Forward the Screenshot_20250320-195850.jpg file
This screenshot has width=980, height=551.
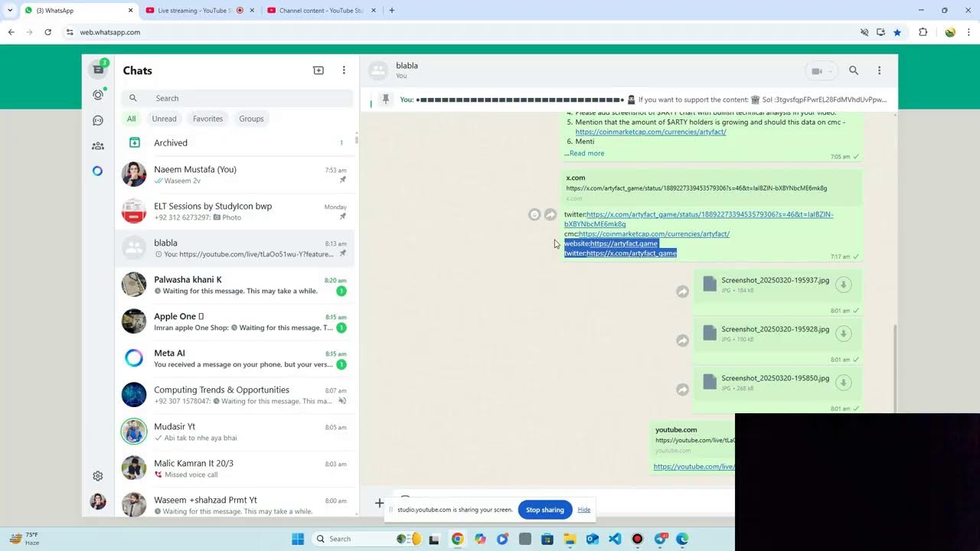[x=682, y=390]
